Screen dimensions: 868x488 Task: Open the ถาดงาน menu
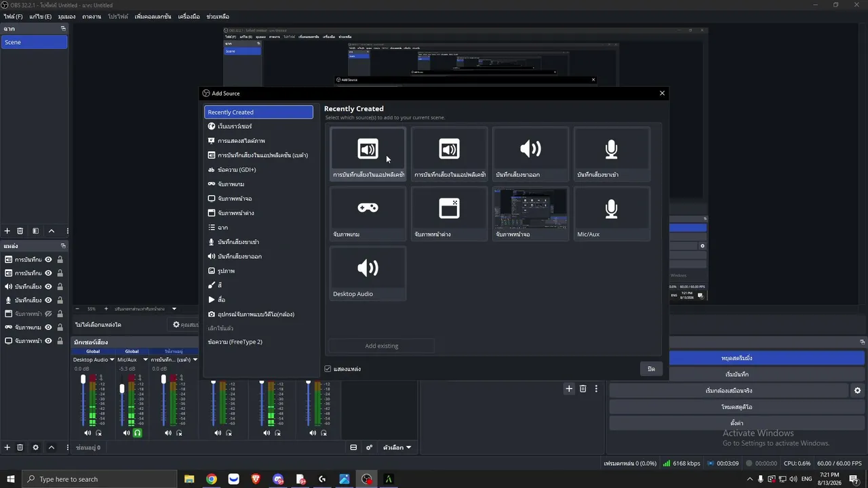coord(92,16)
